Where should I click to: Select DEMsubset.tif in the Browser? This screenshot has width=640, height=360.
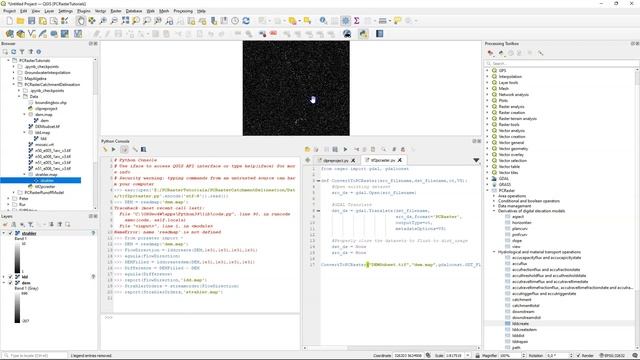tap(47, 127)
